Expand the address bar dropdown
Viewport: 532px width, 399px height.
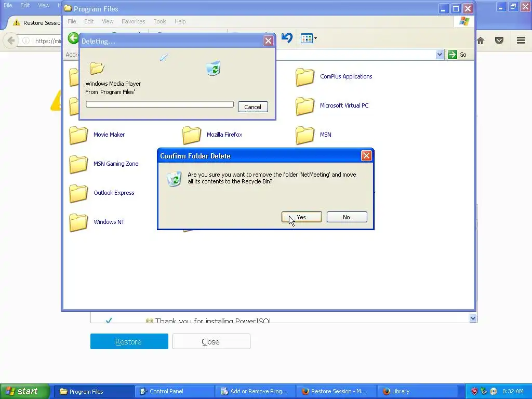pyautogui.click(x=440, y=54)
